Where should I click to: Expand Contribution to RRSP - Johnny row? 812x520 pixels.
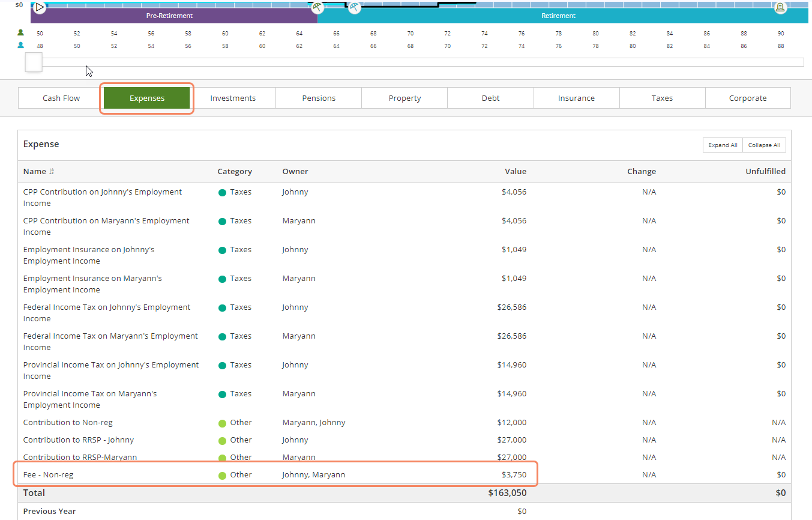point(79,440)
